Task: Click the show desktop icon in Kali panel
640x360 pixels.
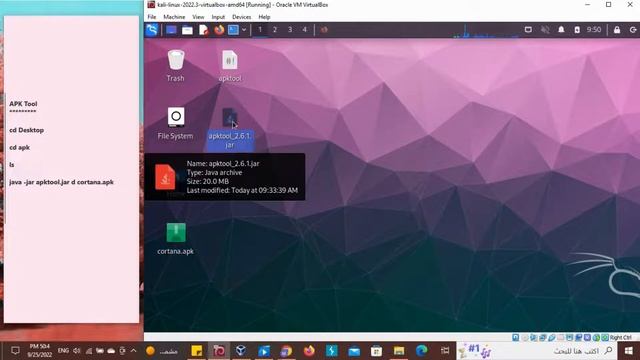Action: (x=171, y=30)
